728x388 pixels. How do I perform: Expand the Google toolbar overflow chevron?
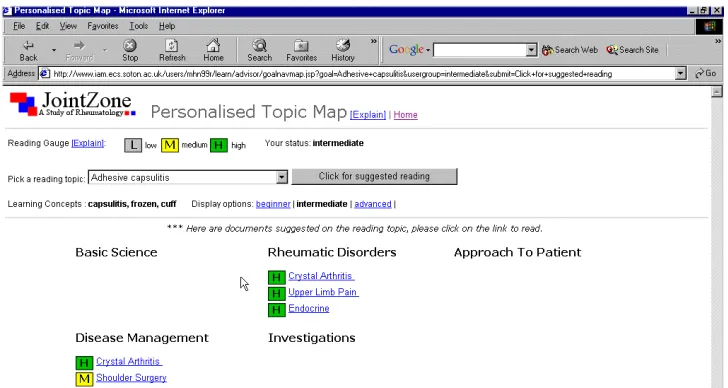tap(718, 41)
